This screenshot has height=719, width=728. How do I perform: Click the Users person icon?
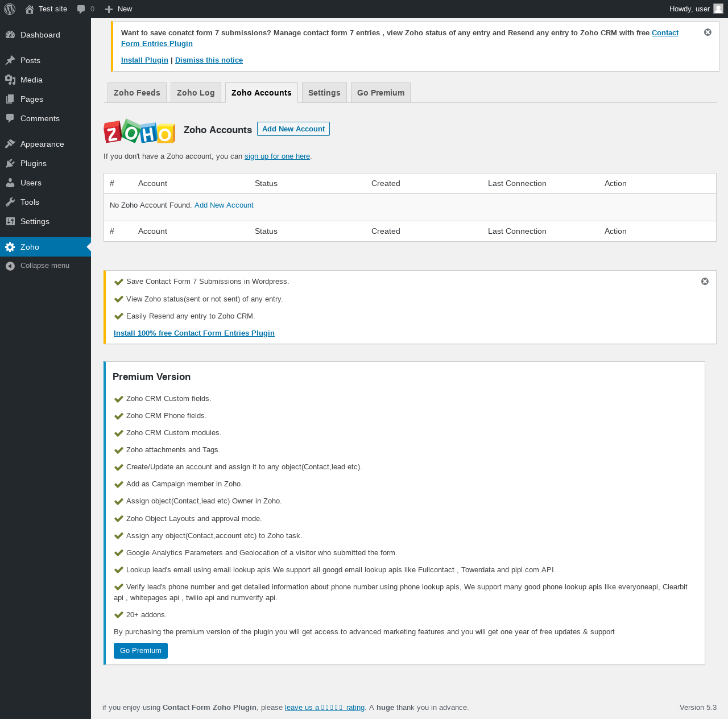[x=10, y=183]
